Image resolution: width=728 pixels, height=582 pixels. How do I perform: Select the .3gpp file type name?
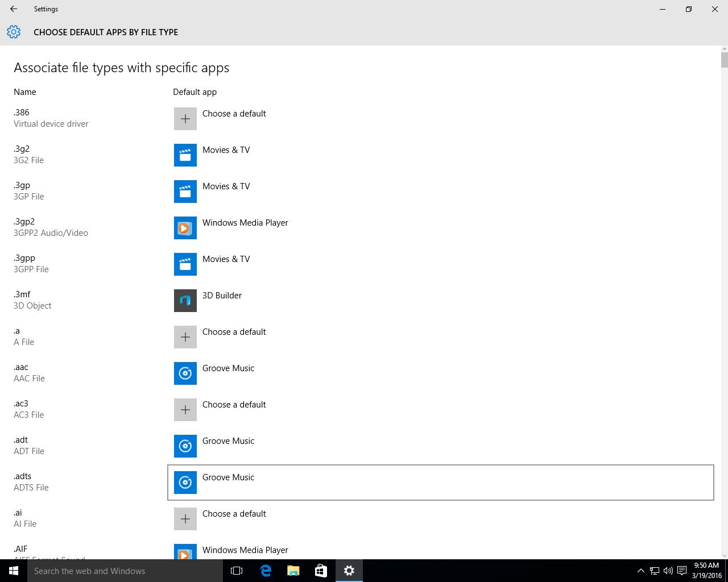pyautogui.click(x=24, y=258)
